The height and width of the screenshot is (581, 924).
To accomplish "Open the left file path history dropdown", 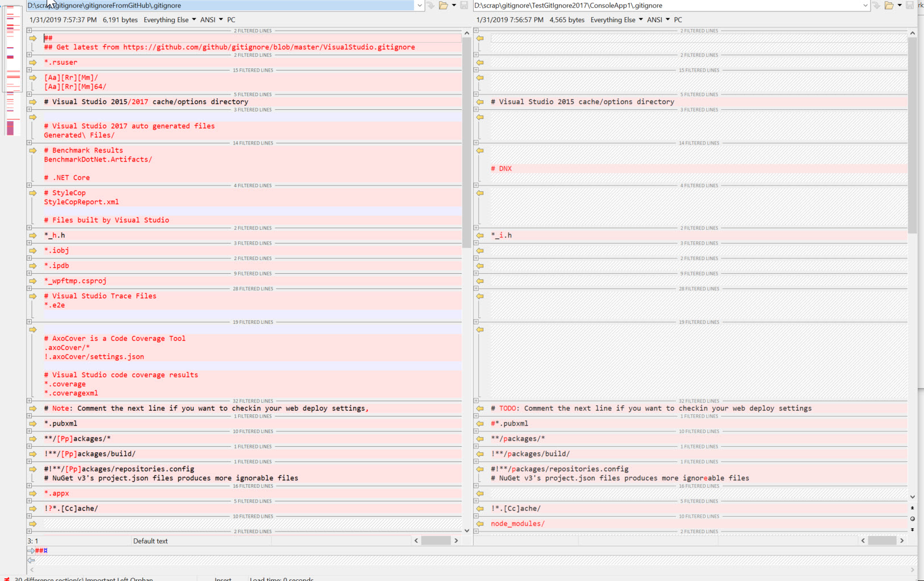I will point(420,6).
